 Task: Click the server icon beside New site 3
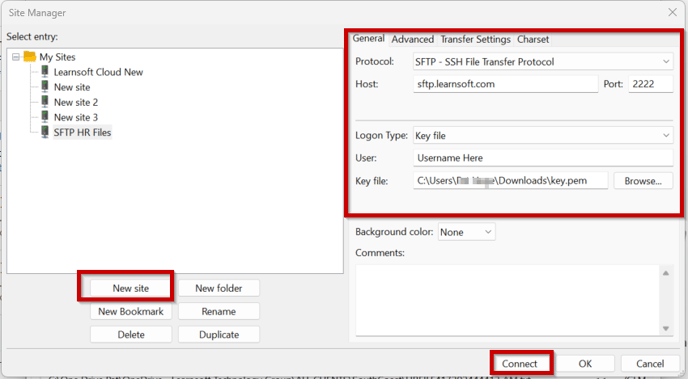[x=45, y=117]
